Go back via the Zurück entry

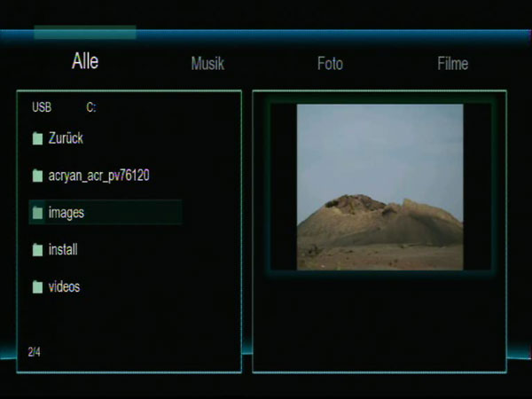pos(66,138)
